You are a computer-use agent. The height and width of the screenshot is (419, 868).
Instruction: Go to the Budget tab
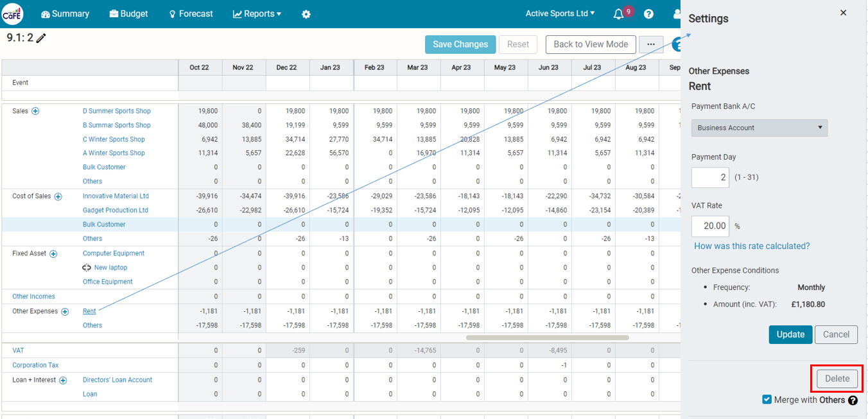point(128,13)
